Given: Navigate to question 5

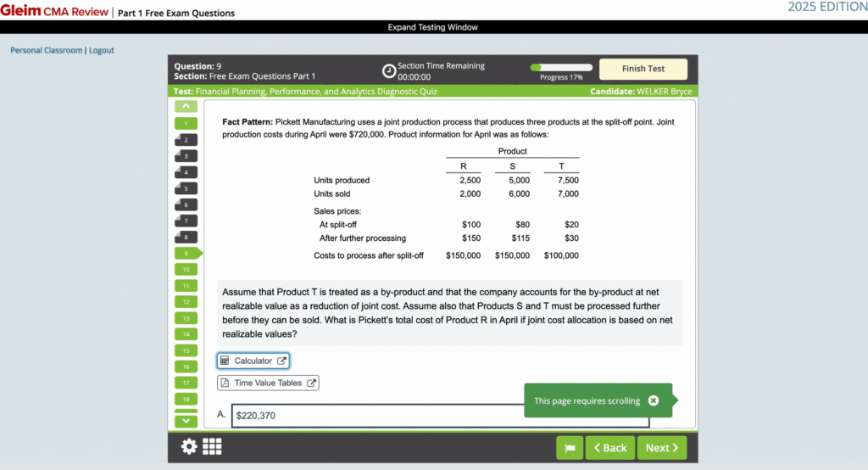Looking at the screenshot, I should (186, 188).
